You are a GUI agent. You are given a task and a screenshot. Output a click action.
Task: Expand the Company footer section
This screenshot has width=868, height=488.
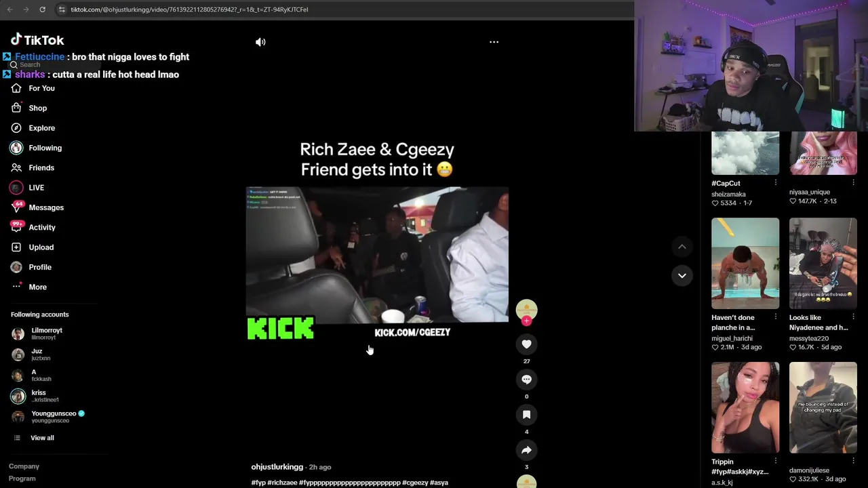pos(24,466)
